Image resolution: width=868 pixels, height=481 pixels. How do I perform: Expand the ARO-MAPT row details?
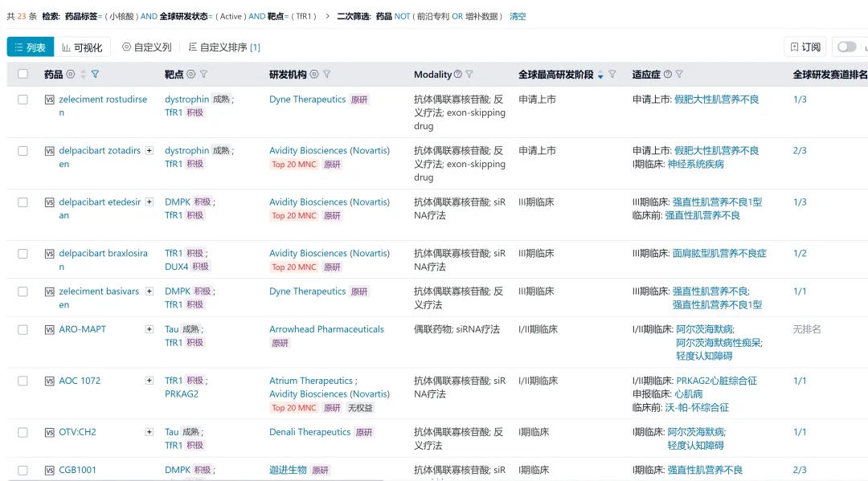[x=149, y=329]
